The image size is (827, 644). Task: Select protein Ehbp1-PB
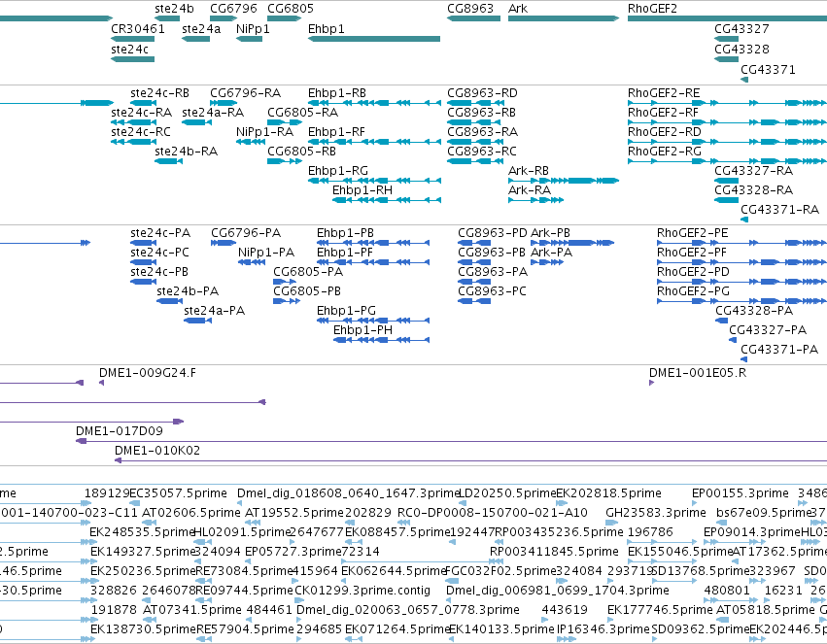click(373, 243)
